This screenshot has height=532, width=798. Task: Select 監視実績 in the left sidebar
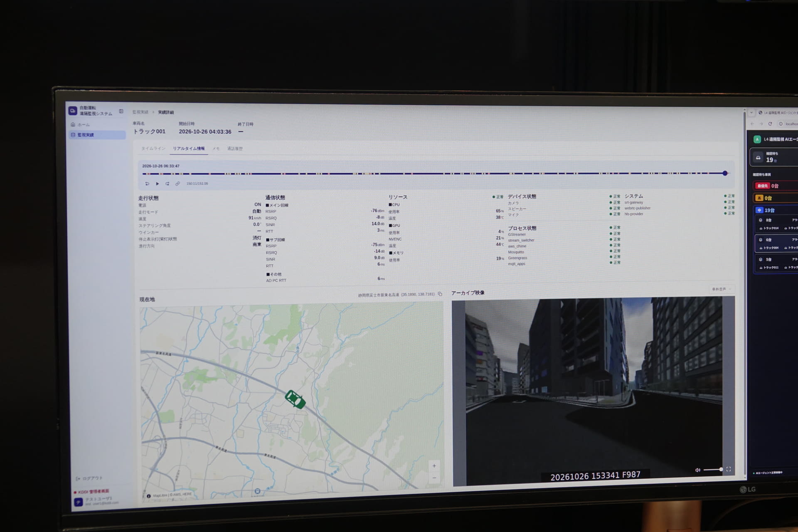[97, 135]
